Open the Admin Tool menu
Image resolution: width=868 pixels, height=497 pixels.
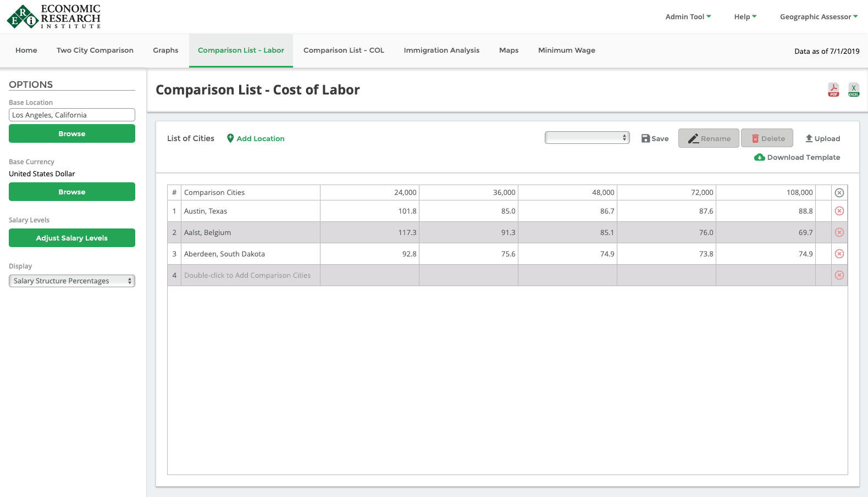coord(688,17)
